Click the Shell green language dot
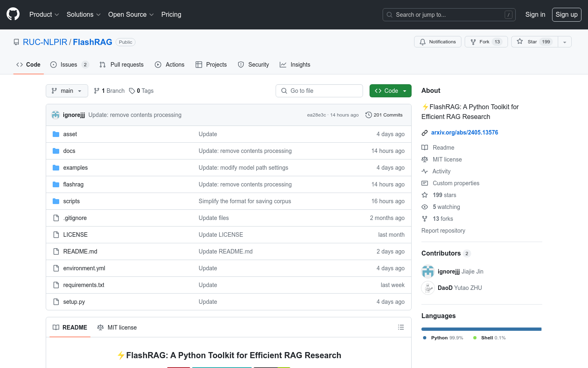 474,338
